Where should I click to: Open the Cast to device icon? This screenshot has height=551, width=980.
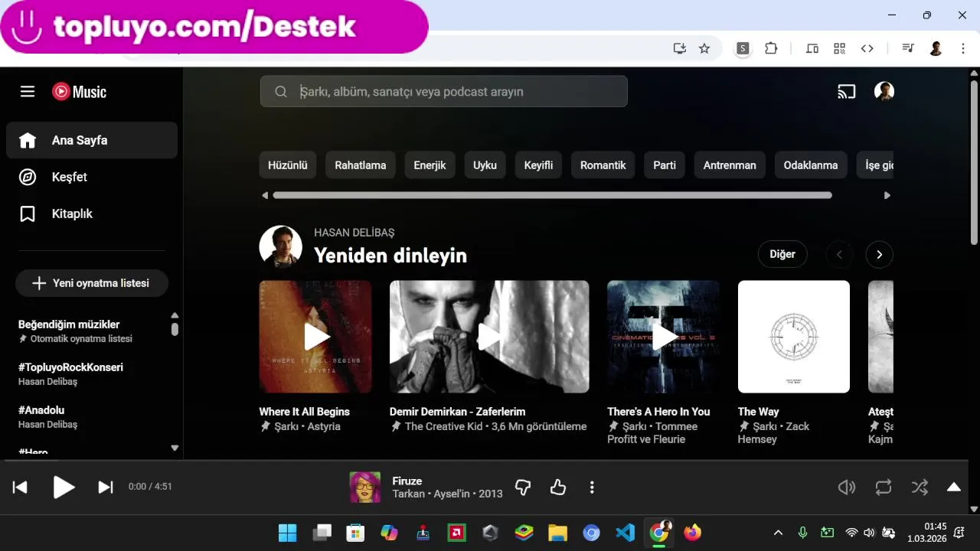847,92
